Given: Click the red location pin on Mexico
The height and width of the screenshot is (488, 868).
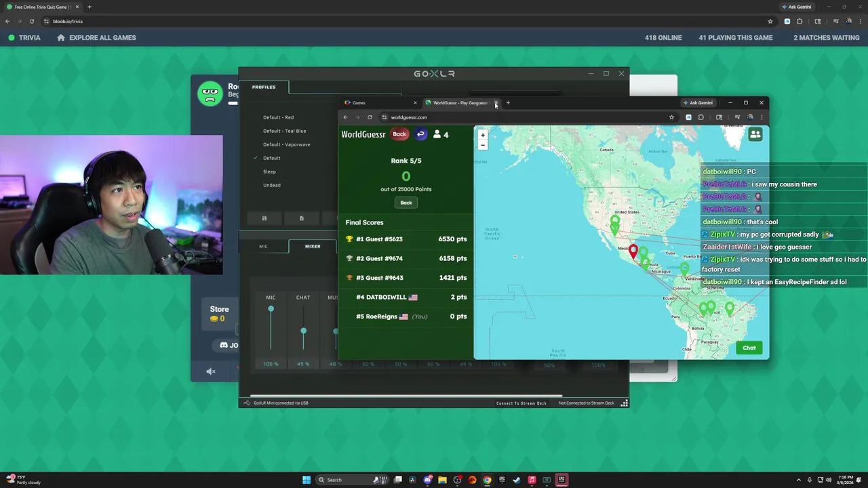Looking at the screenshot, I should pyautogui.click(x=633, y=251).
